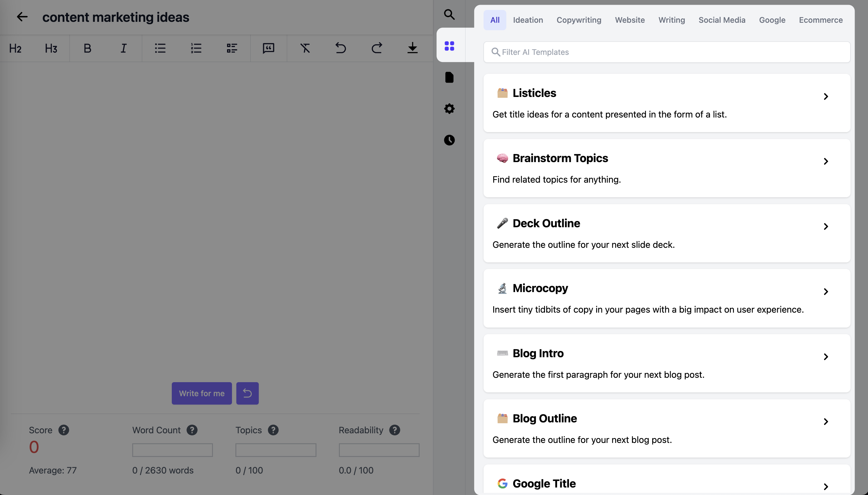
Task: Open the settings gear icon
Action: click(449, 108)
